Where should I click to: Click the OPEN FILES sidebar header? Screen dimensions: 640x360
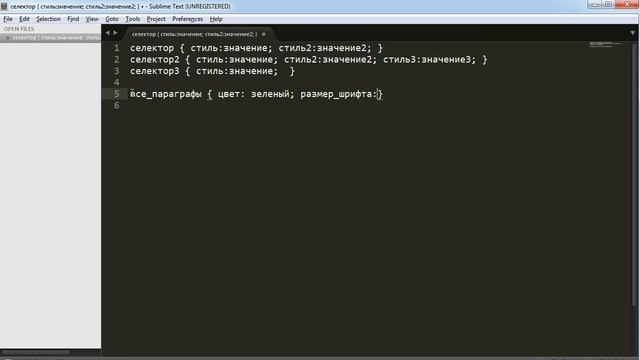point(19,29)
